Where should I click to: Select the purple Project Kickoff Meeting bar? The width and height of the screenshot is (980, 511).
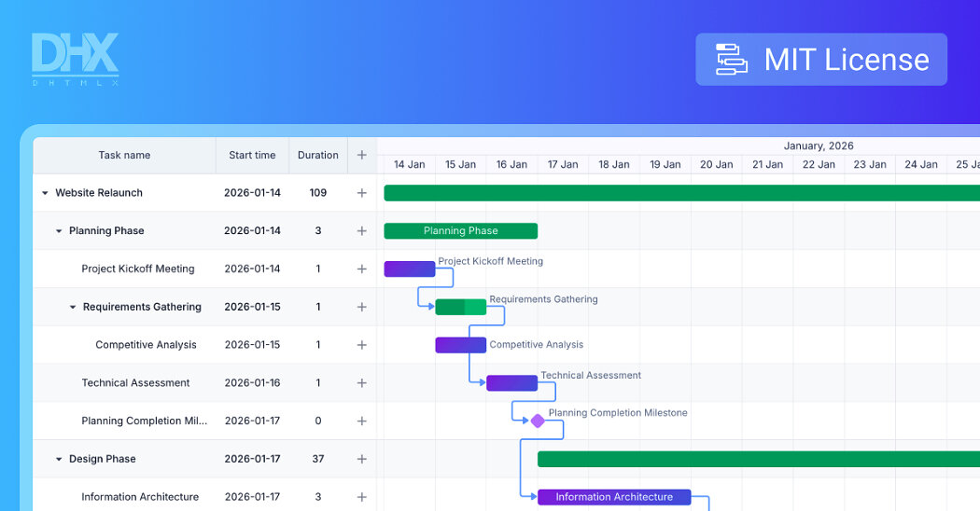[x=410, y=269]
